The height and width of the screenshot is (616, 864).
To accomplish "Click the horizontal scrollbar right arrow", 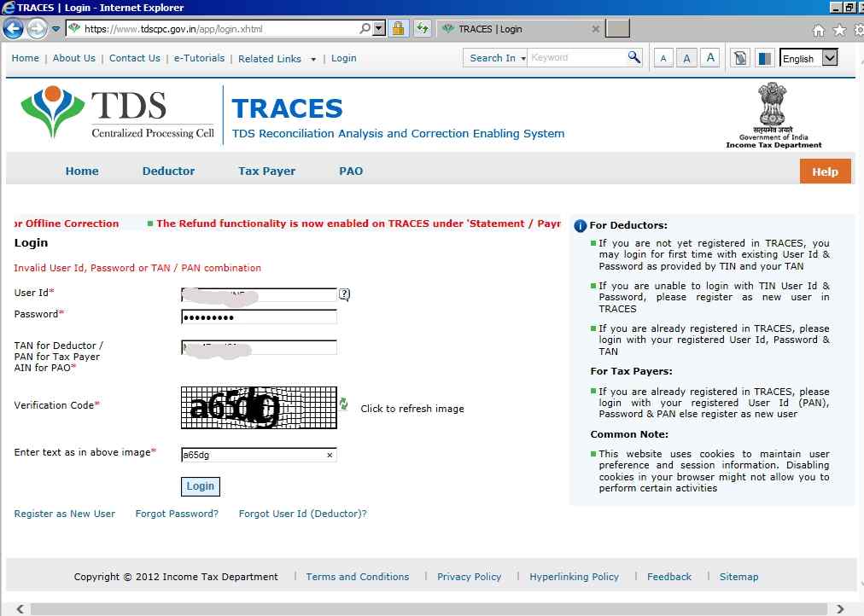I will pyautogui.click(x=840, y=608).
